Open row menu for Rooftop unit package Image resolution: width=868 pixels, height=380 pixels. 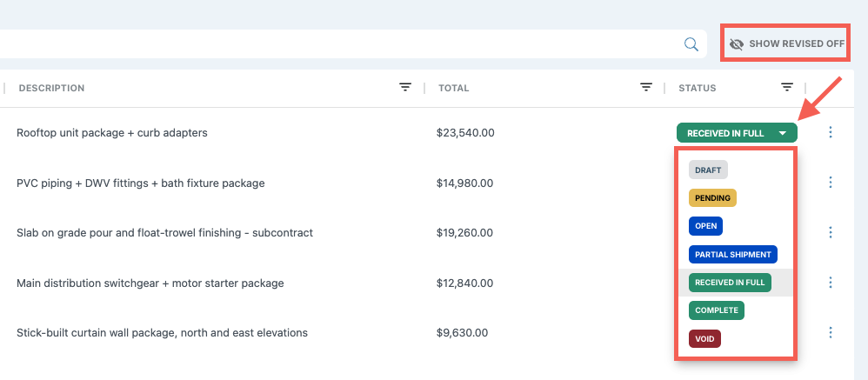tap(830, 132)
